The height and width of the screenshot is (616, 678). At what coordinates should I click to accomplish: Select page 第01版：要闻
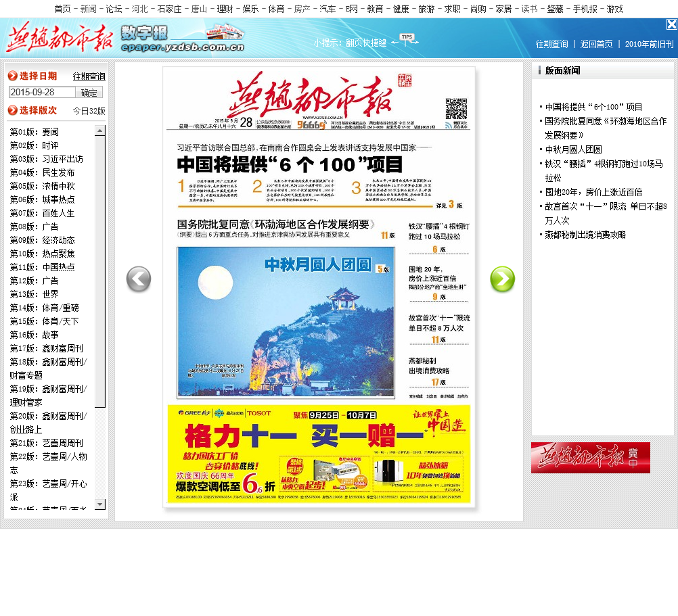pyautogui.click(x=34, y=132)
